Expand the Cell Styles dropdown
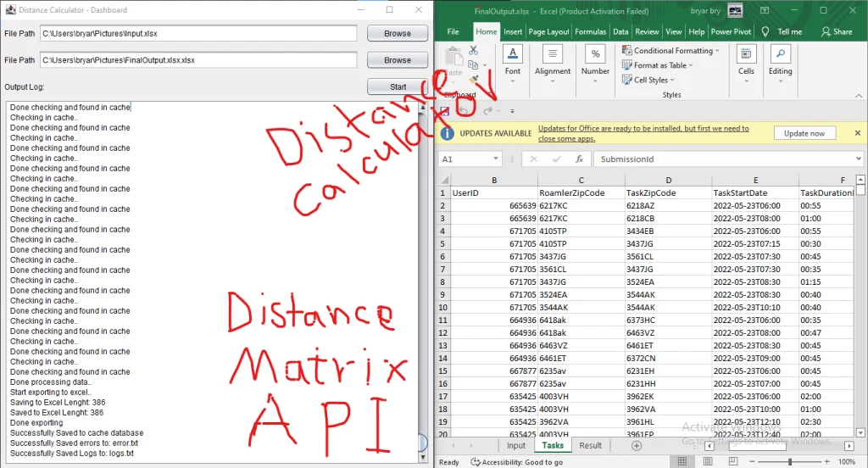Viewport: 868px width, 468px height. (x=672, y=81)
